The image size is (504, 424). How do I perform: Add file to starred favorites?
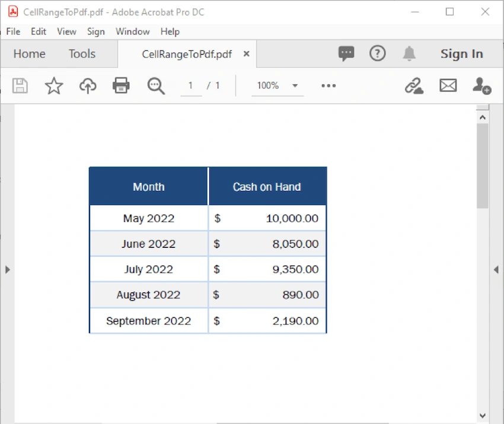(54, 85)
